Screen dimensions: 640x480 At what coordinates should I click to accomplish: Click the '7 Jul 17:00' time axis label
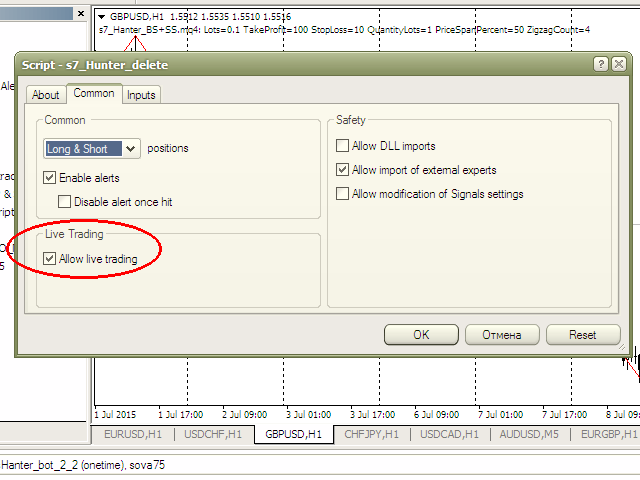click(564, 415)
